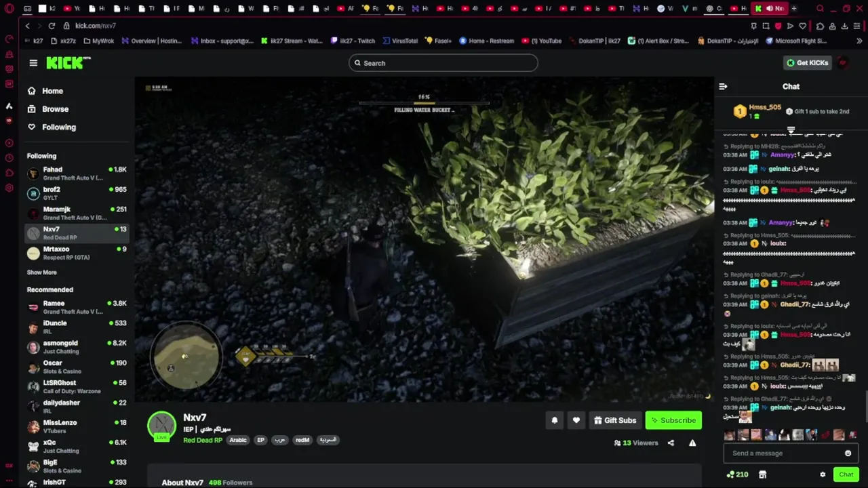Open dailydasher recommended channel
Image resolution: width=868 pixels, height=488 pixels.
pyautogui.click(x=76, y=406)
